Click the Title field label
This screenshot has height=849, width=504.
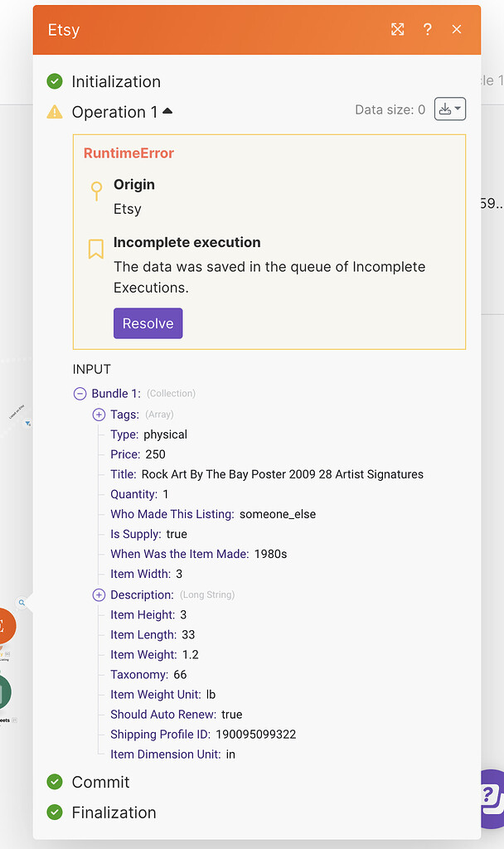pyautogui.click(x=123, y=474)
